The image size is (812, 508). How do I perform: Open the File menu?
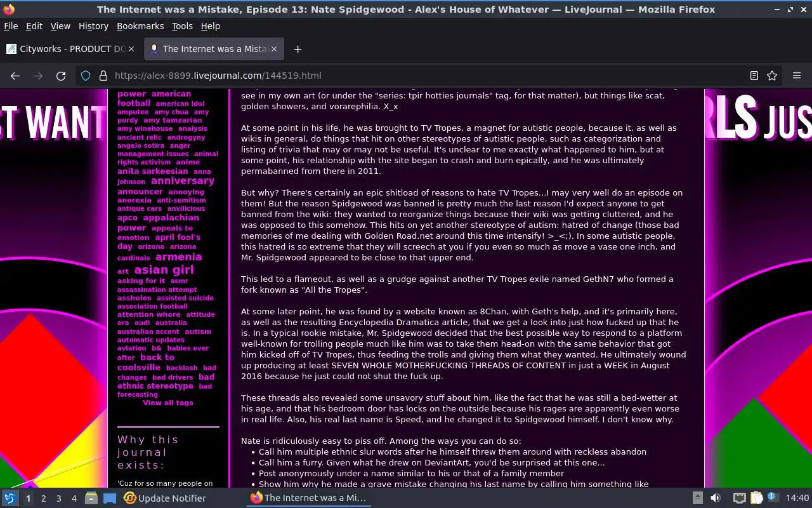11,26
